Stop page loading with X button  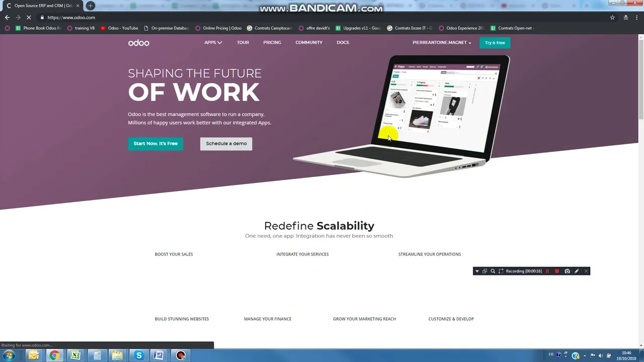(x=29, y=17)
